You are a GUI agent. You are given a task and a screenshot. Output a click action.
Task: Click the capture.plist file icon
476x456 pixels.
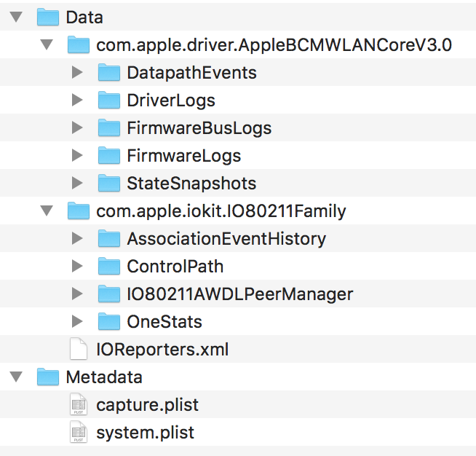click(x=78, y=405)
